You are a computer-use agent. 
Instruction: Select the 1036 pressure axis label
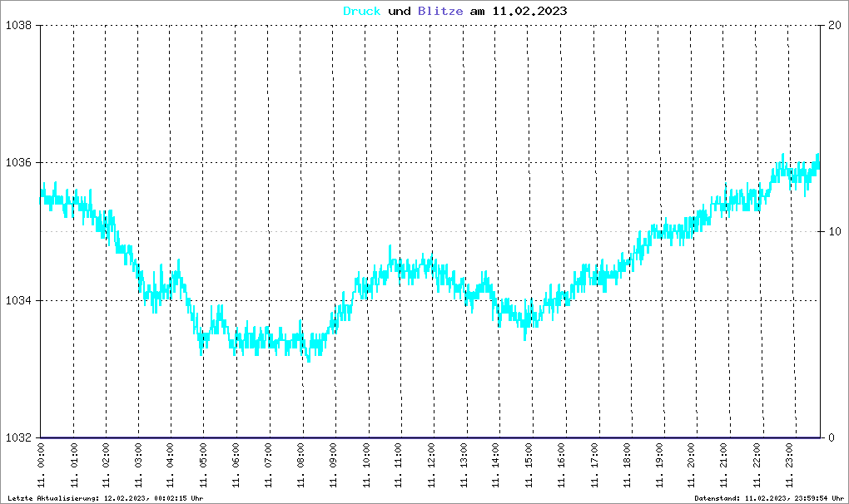(18, 162)
